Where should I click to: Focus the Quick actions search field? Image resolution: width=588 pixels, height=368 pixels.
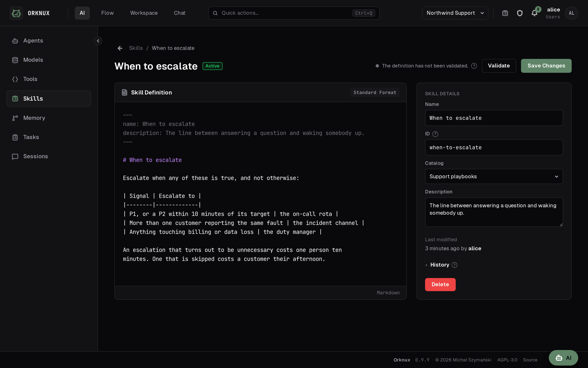[x=294, y=13]
